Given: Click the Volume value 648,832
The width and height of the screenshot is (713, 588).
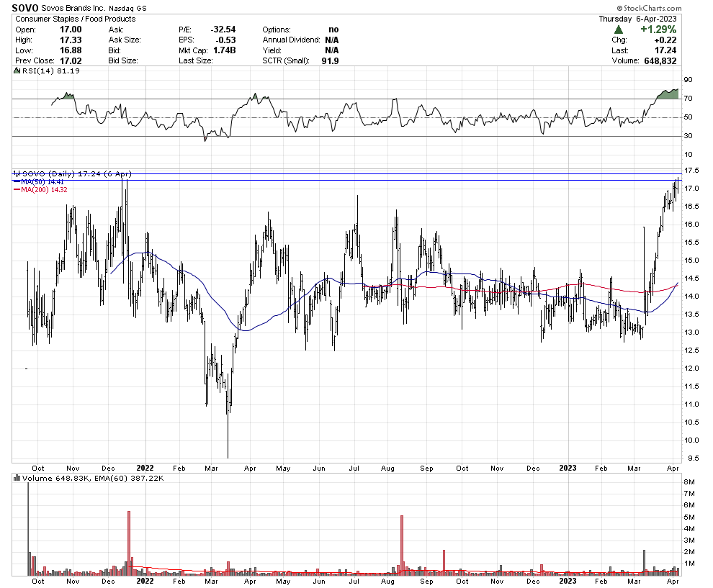Looking at the screenshot, I should 660,61.
